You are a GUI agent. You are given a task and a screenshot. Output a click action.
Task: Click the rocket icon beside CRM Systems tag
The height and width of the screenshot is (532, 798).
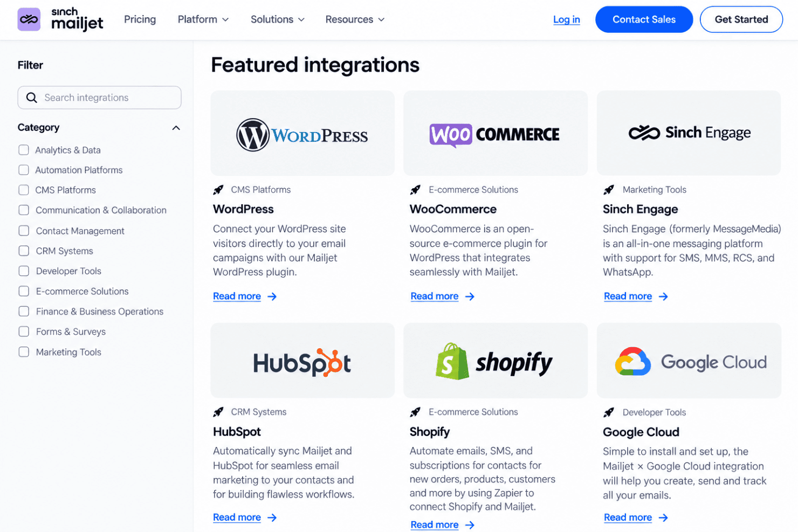click(x=218, y=412)
